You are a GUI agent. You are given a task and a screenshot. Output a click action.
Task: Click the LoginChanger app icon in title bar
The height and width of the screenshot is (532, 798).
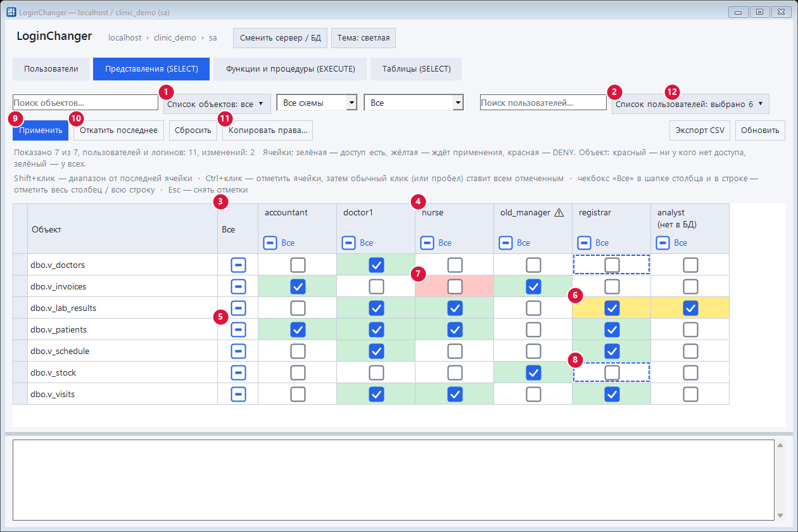click(x=11, y=12)
